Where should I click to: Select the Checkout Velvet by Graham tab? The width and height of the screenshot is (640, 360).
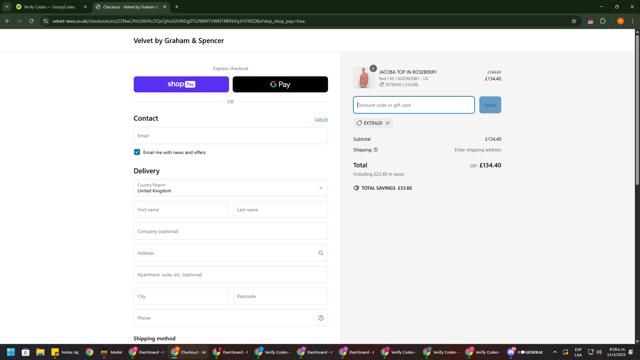(x=129, y=7)
